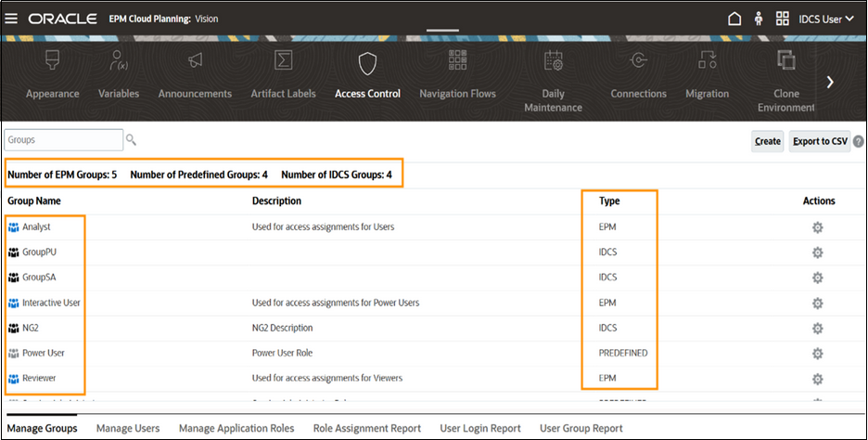Open the Connections card

click(x=638, y=75)
